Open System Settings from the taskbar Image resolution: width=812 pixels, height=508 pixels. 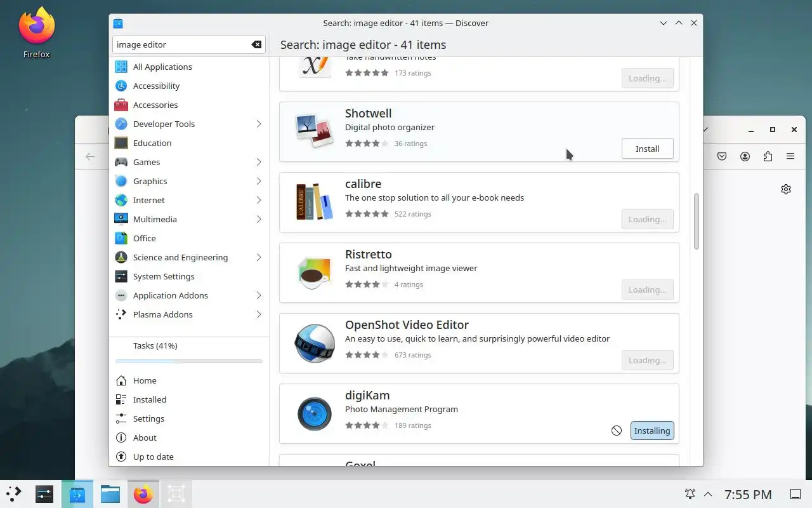click(x=44, y=493)
